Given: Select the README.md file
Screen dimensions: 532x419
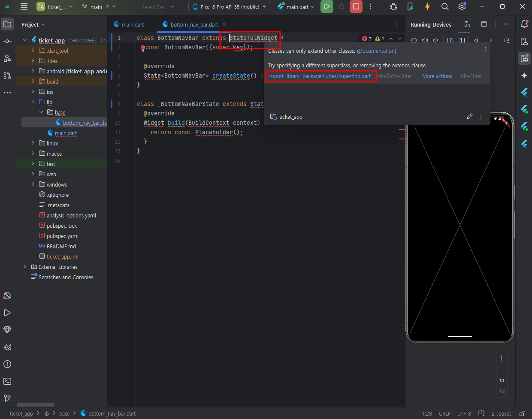Looking at the screenshot, I should click(x=61, y=246).
